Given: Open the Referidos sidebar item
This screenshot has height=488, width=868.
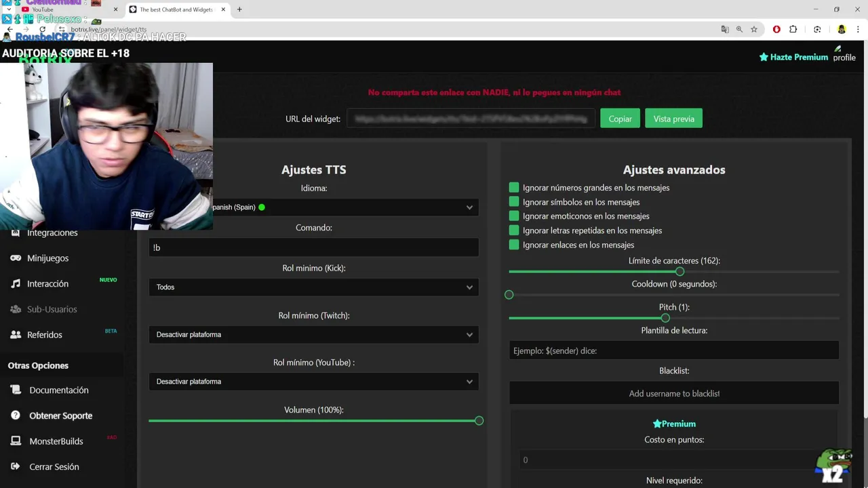Looking at the screenshot, I should [44, 335].
